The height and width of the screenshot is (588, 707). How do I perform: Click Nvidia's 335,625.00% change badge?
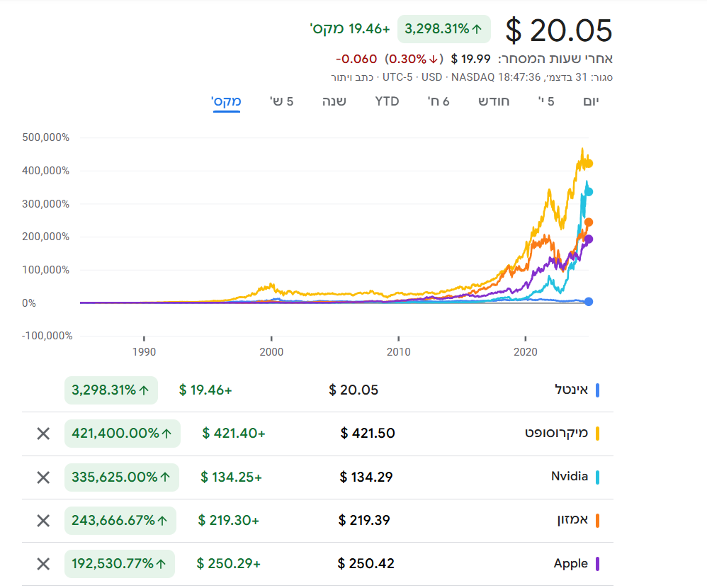point(121,477)
